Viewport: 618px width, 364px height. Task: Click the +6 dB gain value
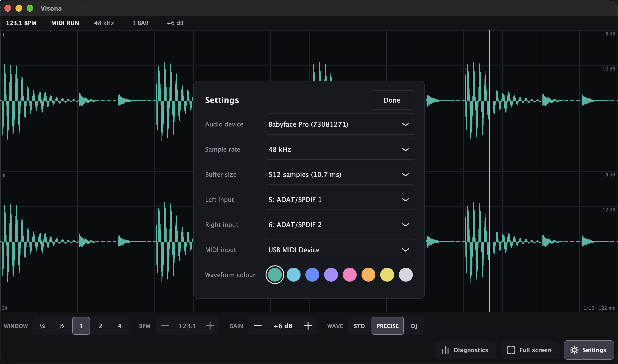pos(283,326)
